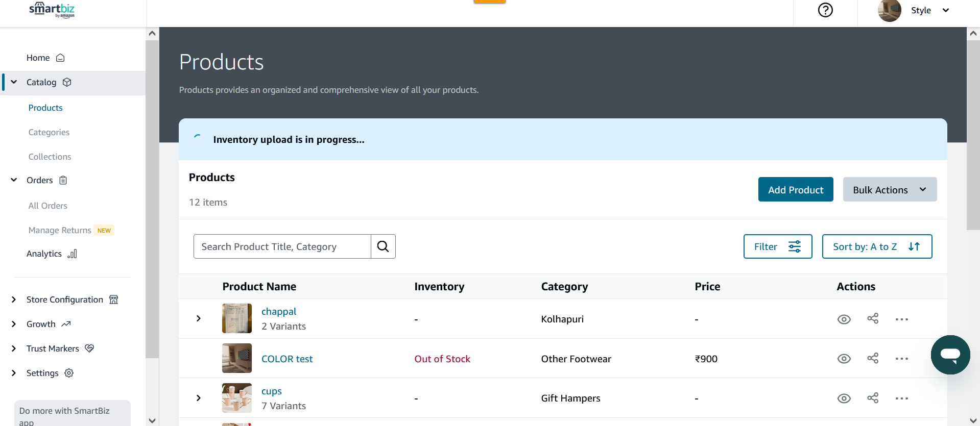
Task: Click sidebar scrollbar down arrow
Action: (x=152, y=420)
